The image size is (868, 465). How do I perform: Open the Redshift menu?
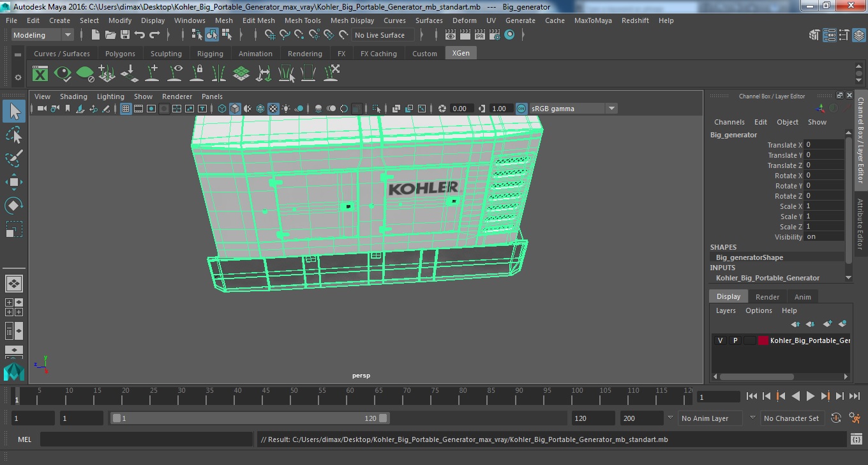click(x=635, y=20)
